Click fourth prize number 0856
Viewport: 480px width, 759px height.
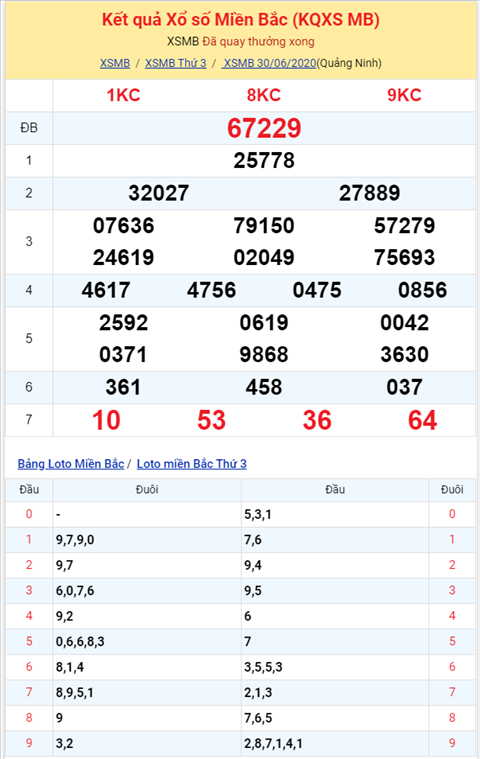point(422,290)
